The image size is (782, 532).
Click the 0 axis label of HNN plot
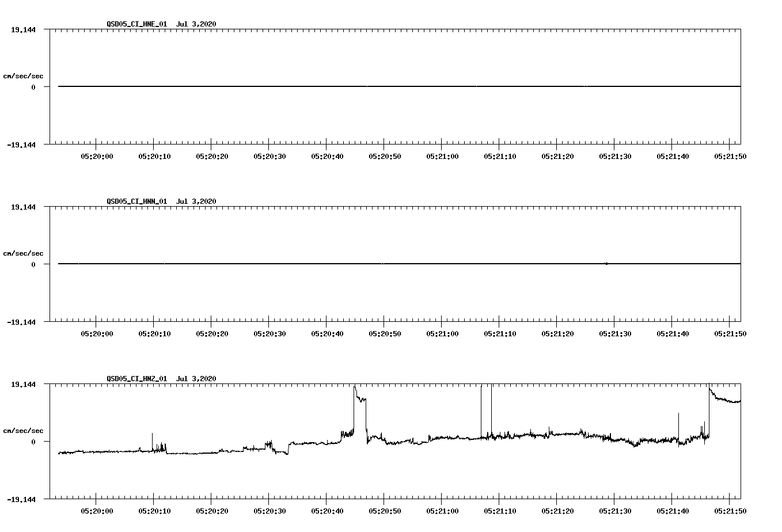coord(33,264)
